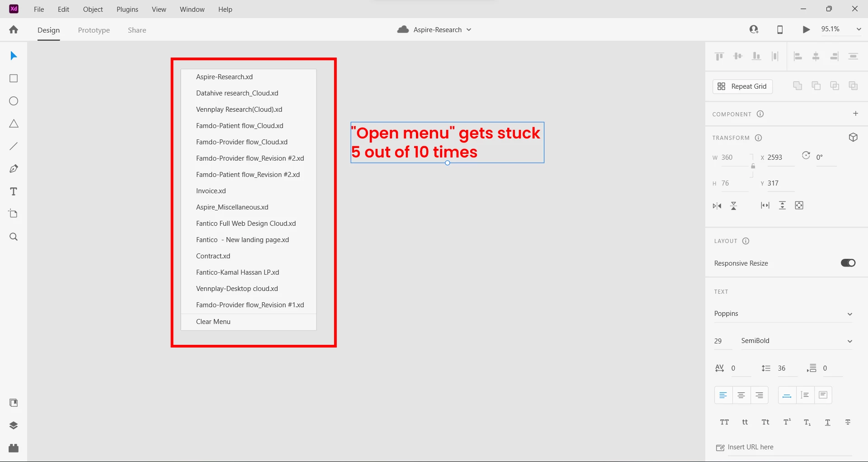This screenshot has height=462, width=868.
Task: Choose auto width text mode
Action: coord(787,395)
